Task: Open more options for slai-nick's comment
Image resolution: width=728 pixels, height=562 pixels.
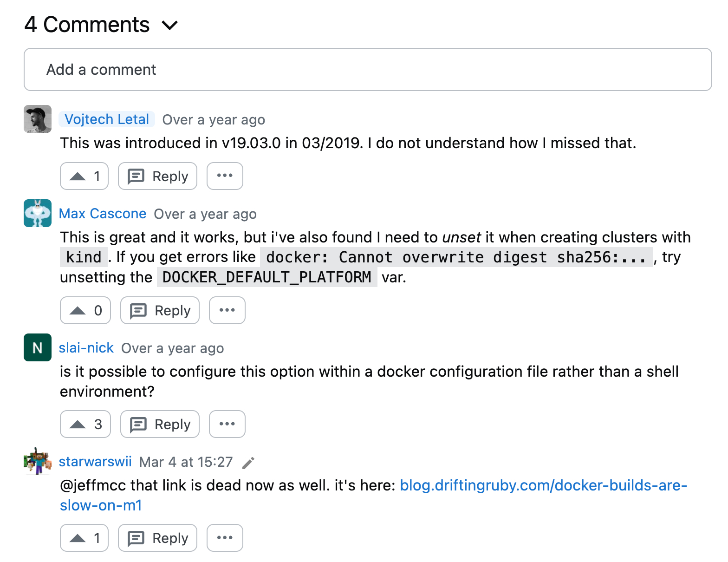Action: 227,424
